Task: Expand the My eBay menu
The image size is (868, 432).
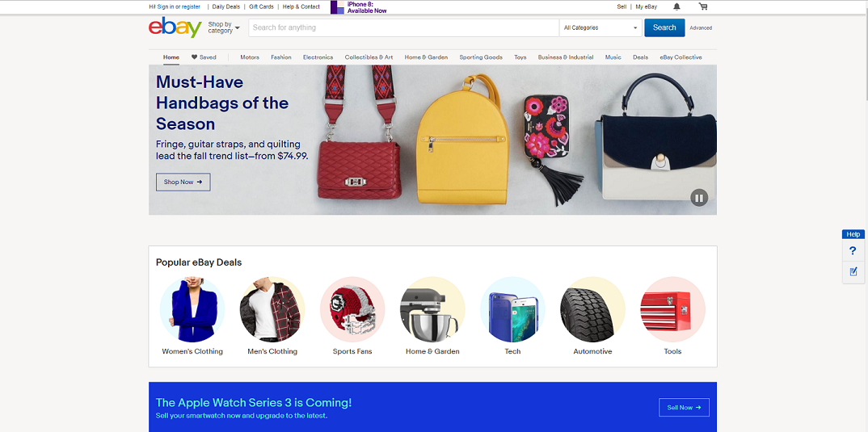Action: pyautogui.click(x=646, y=6)
